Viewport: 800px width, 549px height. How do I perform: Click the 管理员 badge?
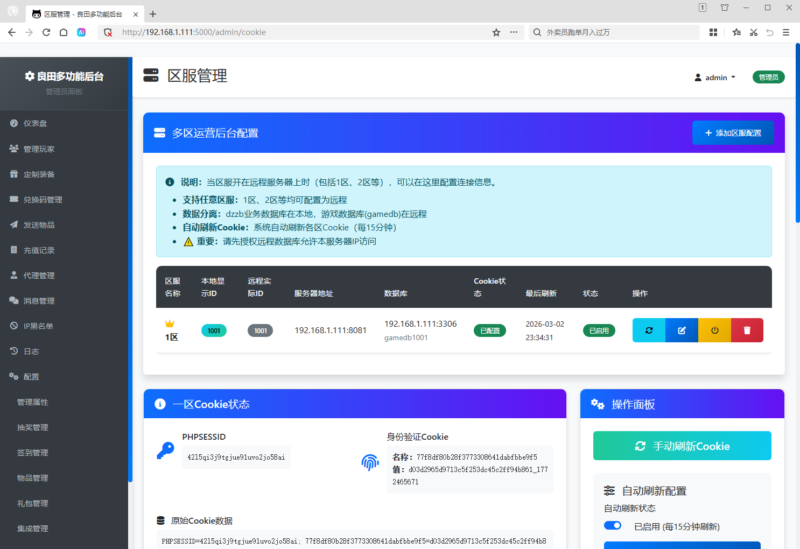tap(768, 77)
